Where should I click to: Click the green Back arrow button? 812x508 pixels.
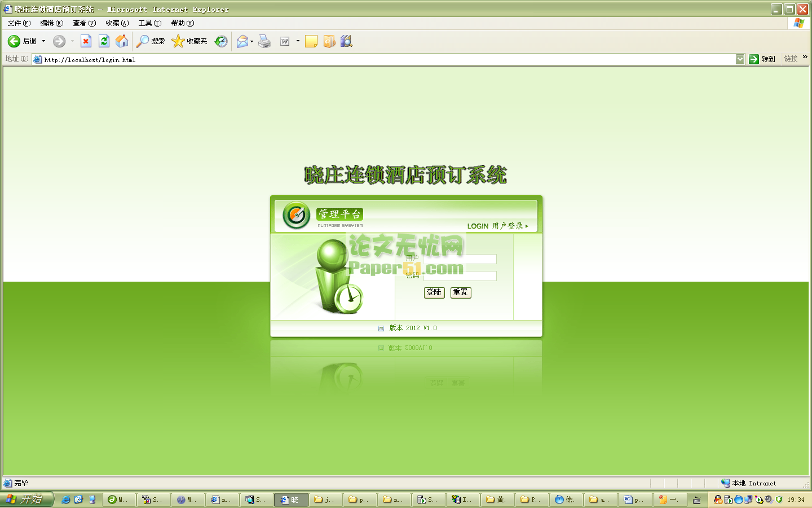click(14, 41)
